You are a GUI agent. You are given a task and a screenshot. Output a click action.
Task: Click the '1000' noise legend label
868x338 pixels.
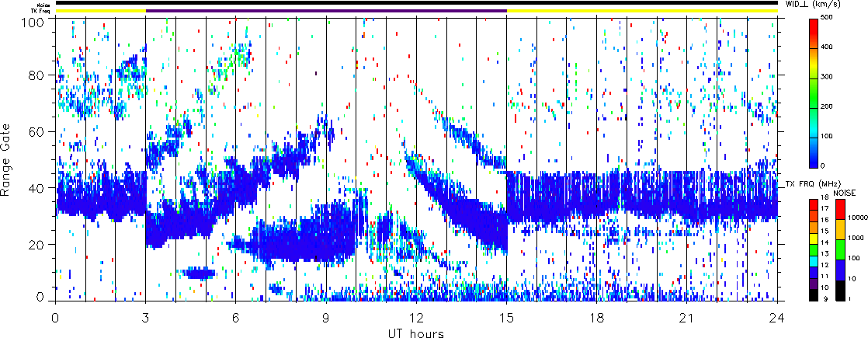[x=856, y=239]
